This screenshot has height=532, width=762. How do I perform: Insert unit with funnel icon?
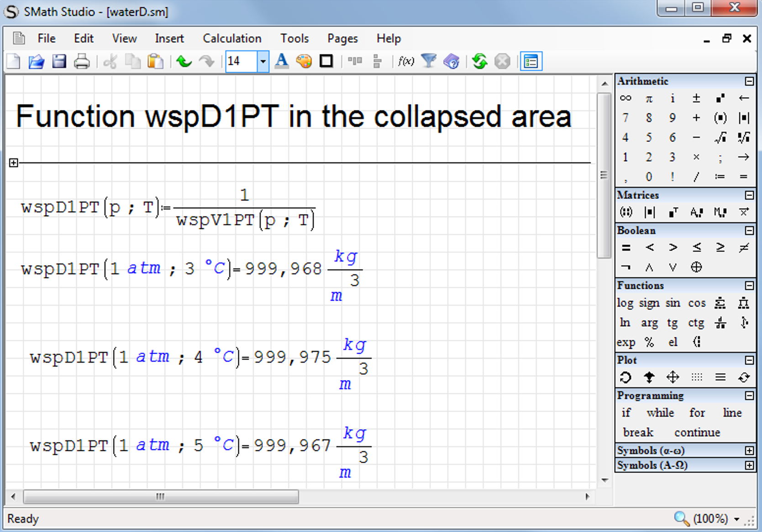pyautogui.click(x=429, y=61)
